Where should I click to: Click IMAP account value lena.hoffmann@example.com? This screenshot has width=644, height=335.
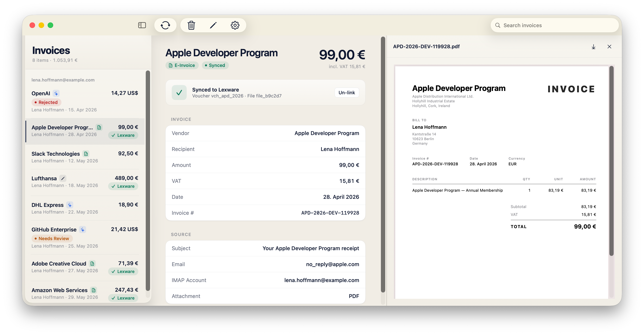321,280
